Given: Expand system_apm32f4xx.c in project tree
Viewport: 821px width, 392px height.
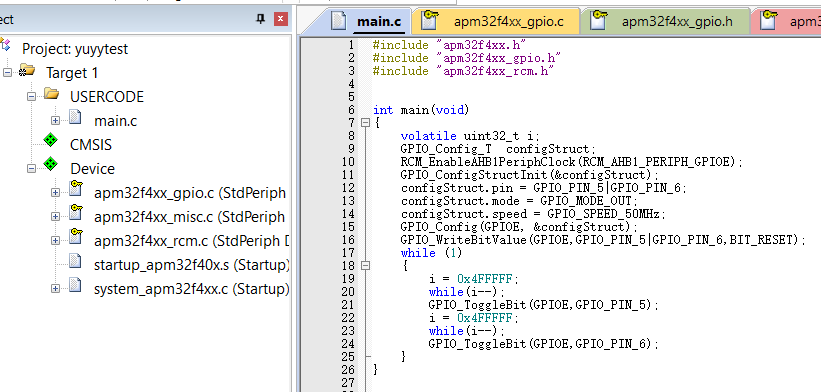Looking at the screenshot, I should coord(56,288).
